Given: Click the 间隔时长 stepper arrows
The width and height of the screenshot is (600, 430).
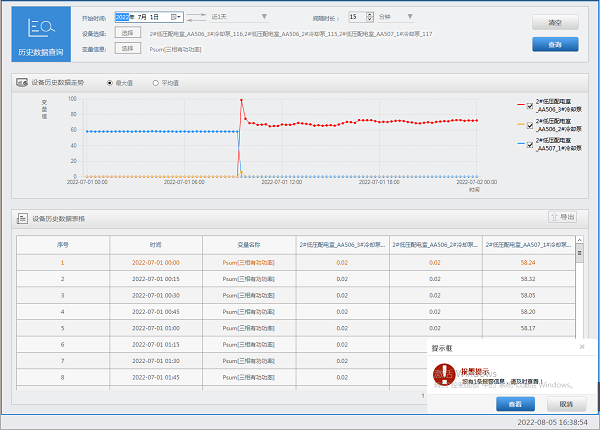Looking at the screenshot, I should point(367,17).
